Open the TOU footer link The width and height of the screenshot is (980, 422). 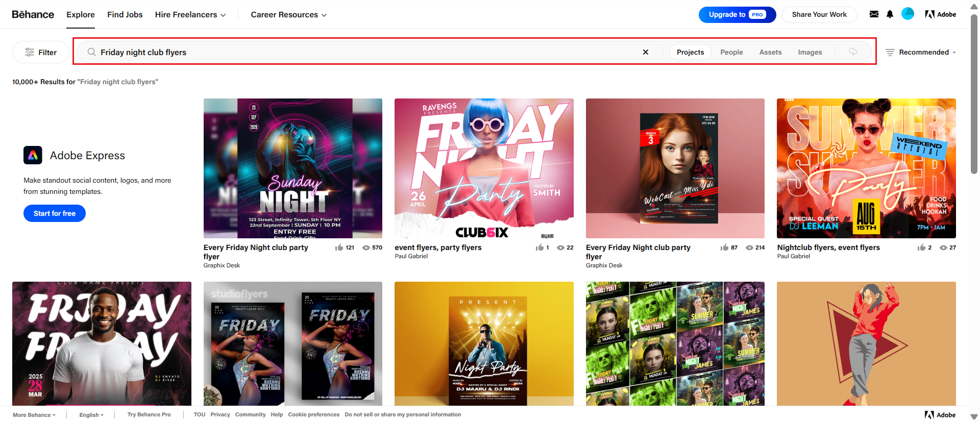[x=200, y=415]
